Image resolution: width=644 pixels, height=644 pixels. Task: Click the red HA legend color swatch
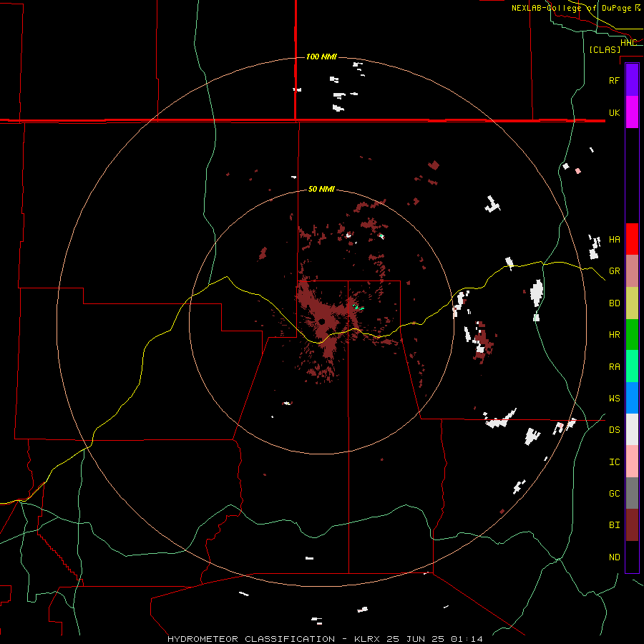[632, 239]
